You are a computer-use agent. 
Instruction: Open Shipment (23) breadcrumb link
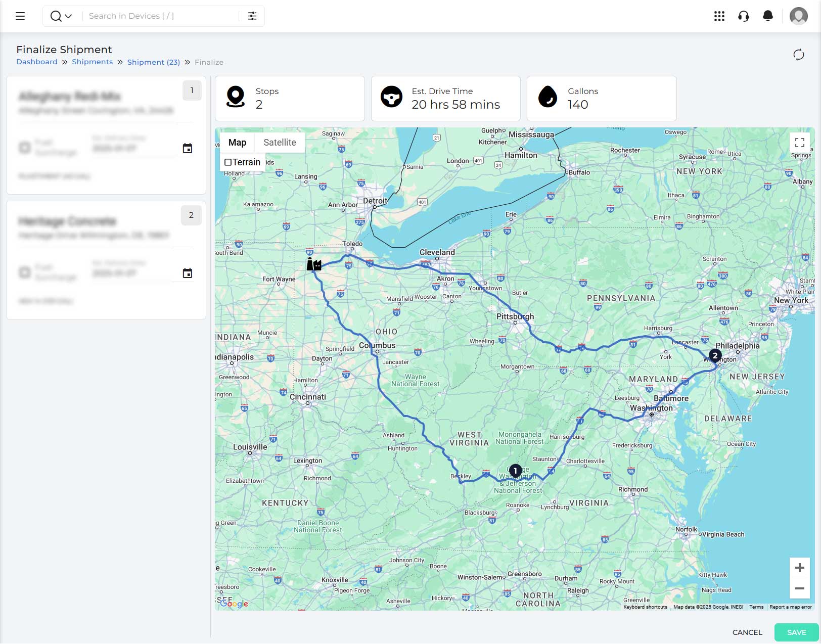[x=153, y=62]
